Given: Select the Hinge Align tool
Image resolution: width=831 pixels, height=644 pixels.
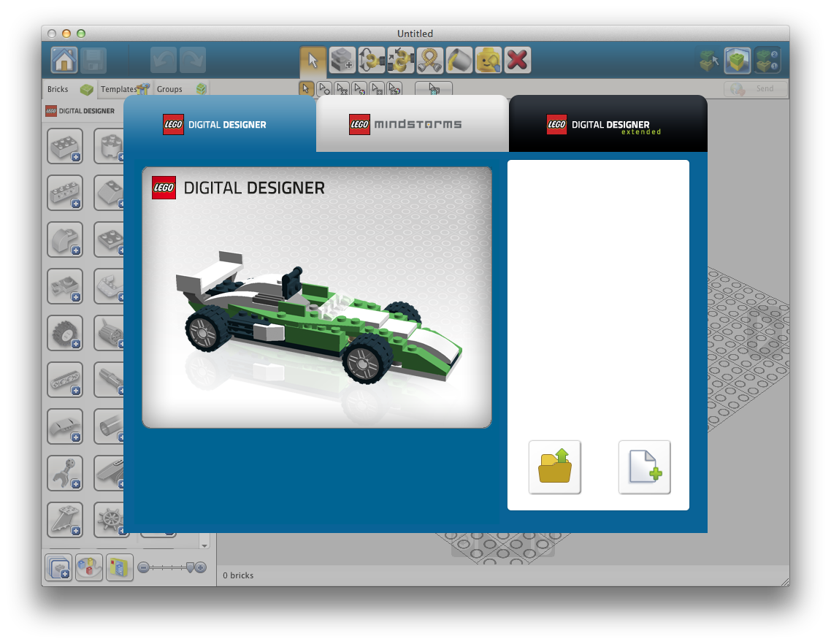Looking at the screenshot, I should (x=401, y=59).
